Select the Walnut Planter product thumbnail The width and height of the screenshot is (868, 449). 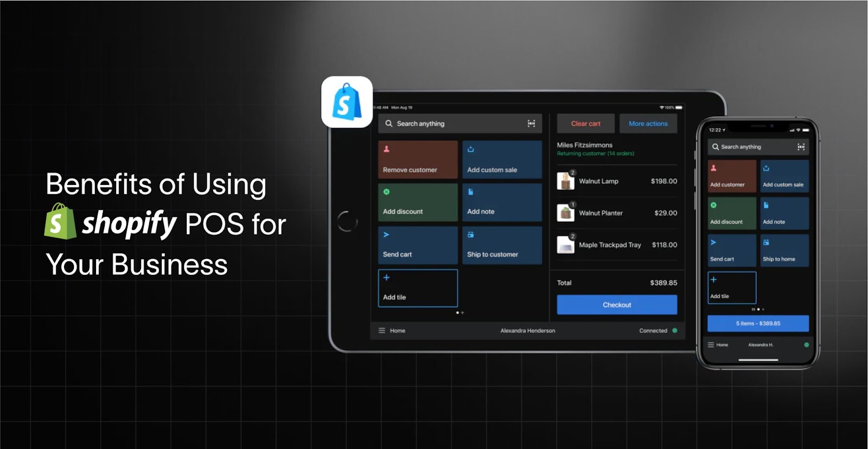(x=565, y=213)
